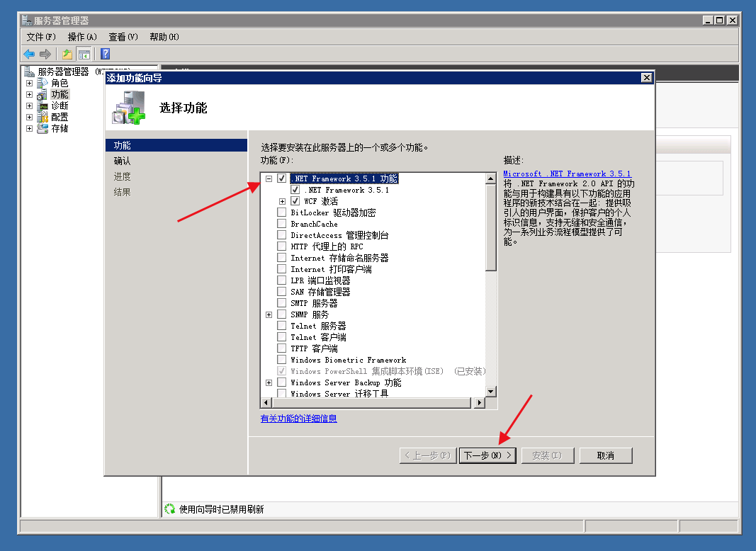Open the 查看(V) menu
This screenshot has height=551, width=756.
pyautogui.click(x=123, y=37)
